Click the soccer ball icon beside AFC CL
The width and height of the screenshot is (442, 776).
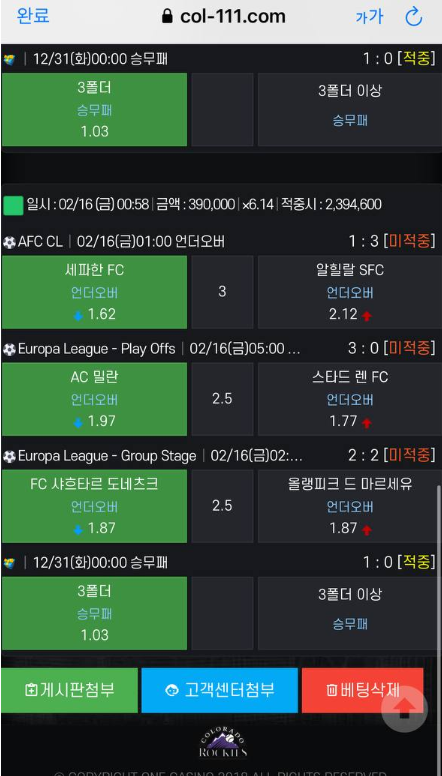(x=9, y=242)
